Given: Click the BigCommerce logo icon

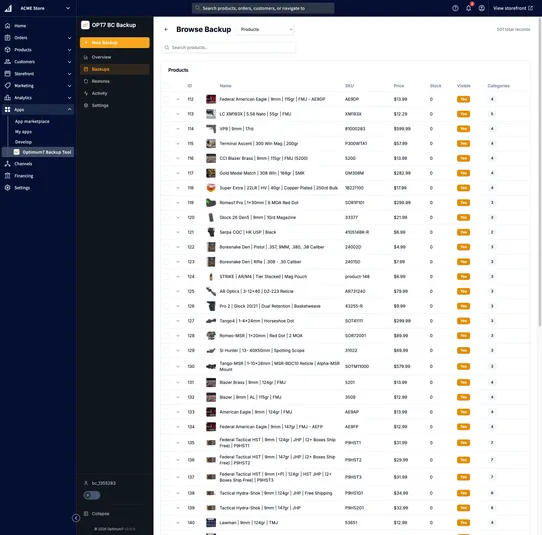Looking at the screenshot, I should pyautogui.click(x=8, y=8).
